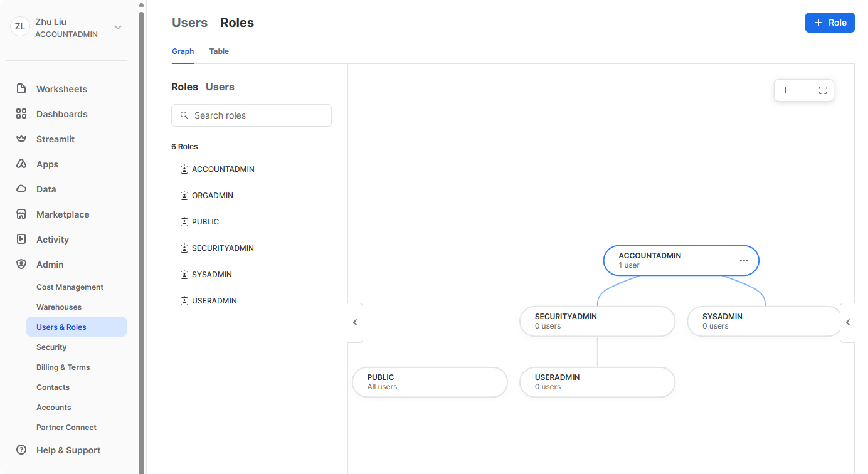The width and height of the screenshot is (868, 474).
Task: Zoom in the role graph
Action: tap(785, 90)
